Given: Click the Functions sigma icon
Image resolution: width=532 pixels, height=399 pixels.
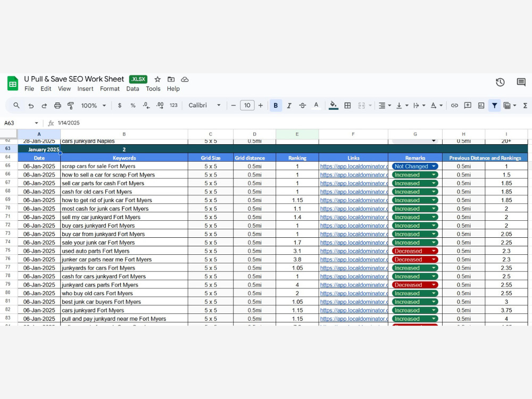Looking at the screenshot, I should click(x=525, y=105).
